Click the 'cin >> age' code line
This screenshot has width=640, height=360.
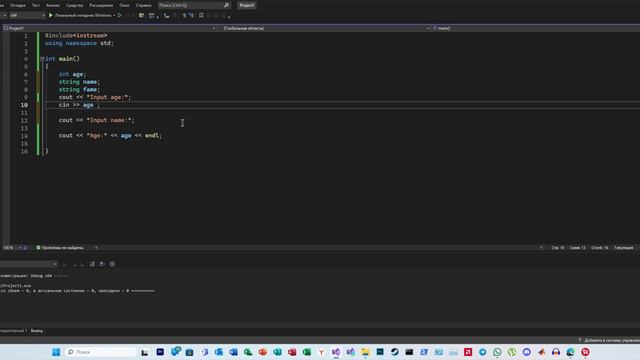(x=79, y=105)
